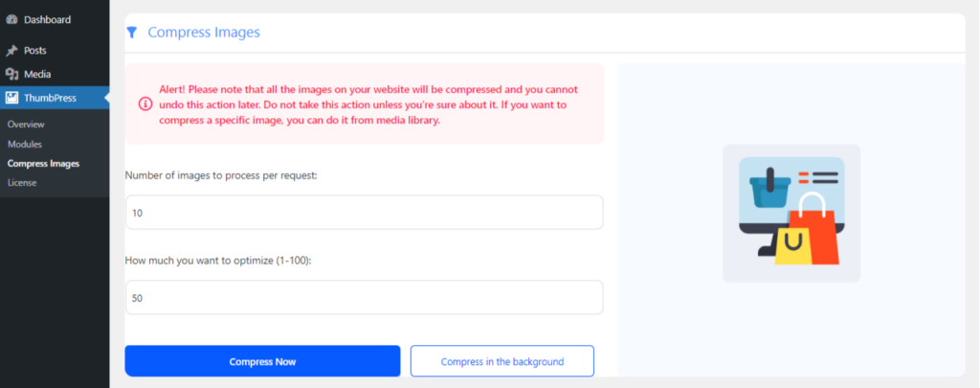Click the ThumbPress image icon
This screenshot has width=980, height=388.
[x=11, y=98]
